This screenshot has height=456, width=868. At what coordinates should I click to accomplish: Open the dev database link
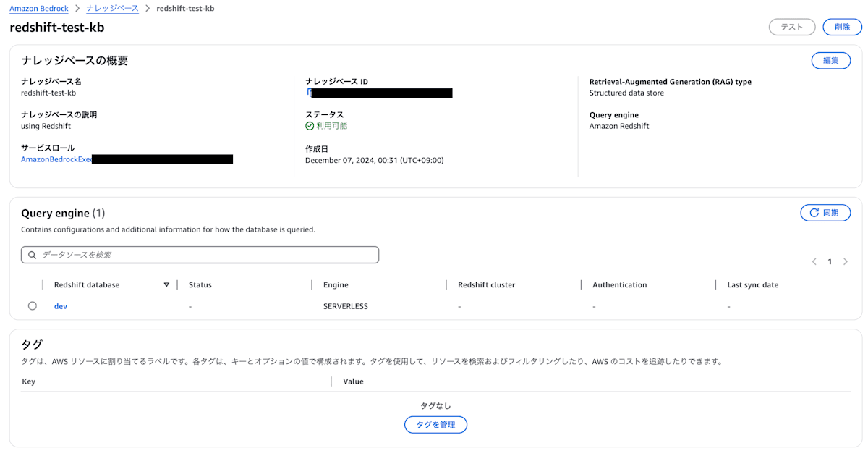pos(61,306)
